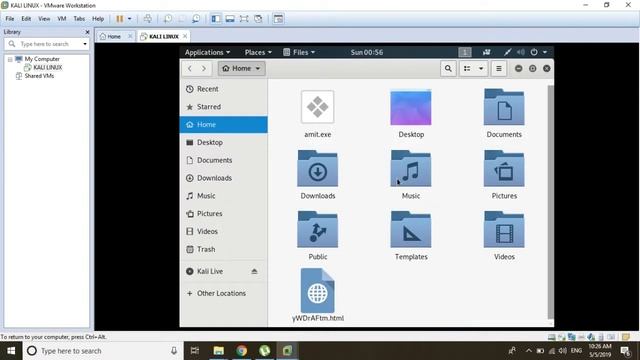Open File Explorer from Windows taskbar
This screenshot has height=360, width=640.
coord(218,351)
